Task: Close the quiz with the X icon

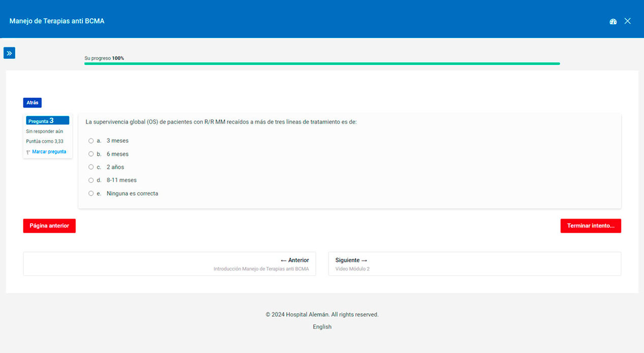Action: point(627,21)
